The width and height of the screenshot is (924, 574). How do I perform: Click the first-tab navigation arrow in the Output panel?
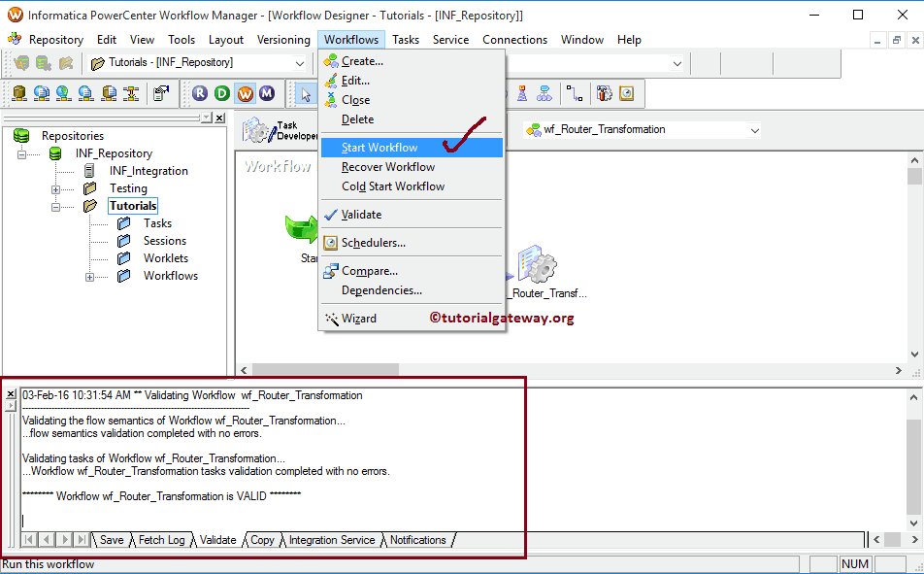pos(29,539)
